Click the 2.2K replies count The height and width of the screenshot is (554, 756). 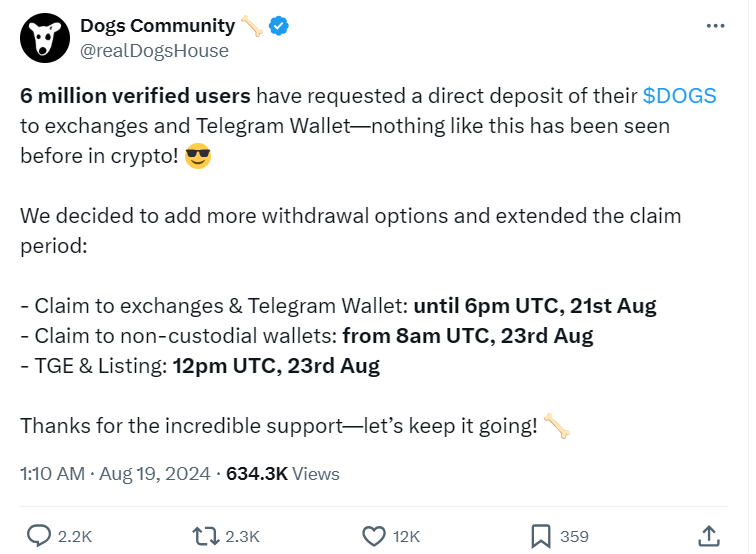tap(75, 537)
